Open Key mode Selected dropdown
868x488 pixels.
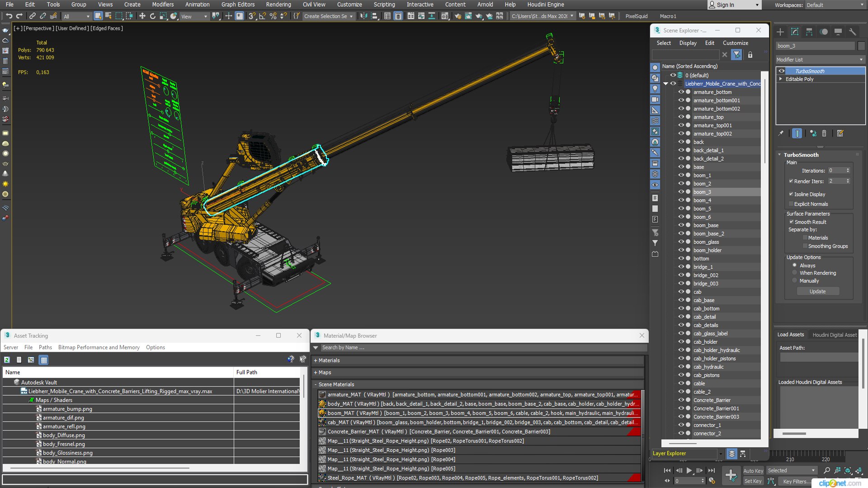tap(792, 470)
